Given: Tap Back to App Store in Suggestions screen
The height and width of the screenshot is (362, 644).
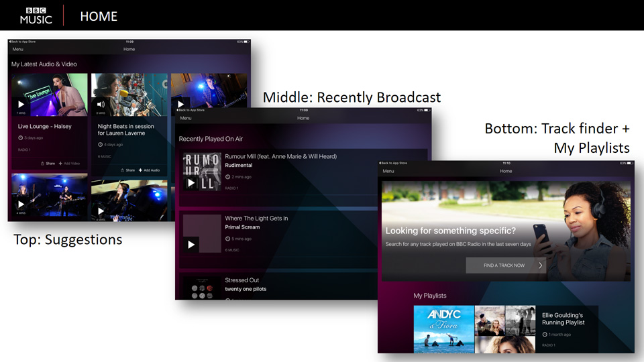Looking at the screenshot, I should tap(23, 42).
